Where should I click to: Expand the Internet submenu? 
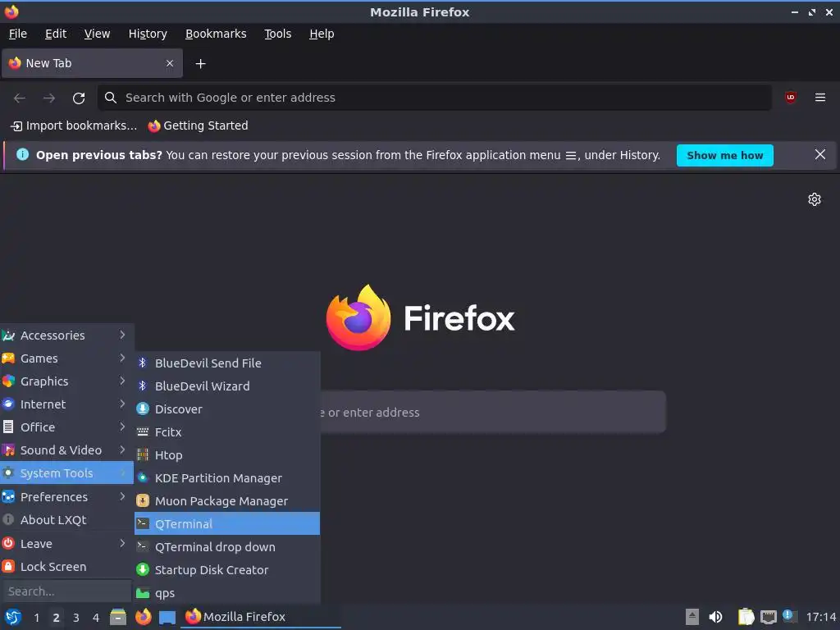tap(67, 404)
